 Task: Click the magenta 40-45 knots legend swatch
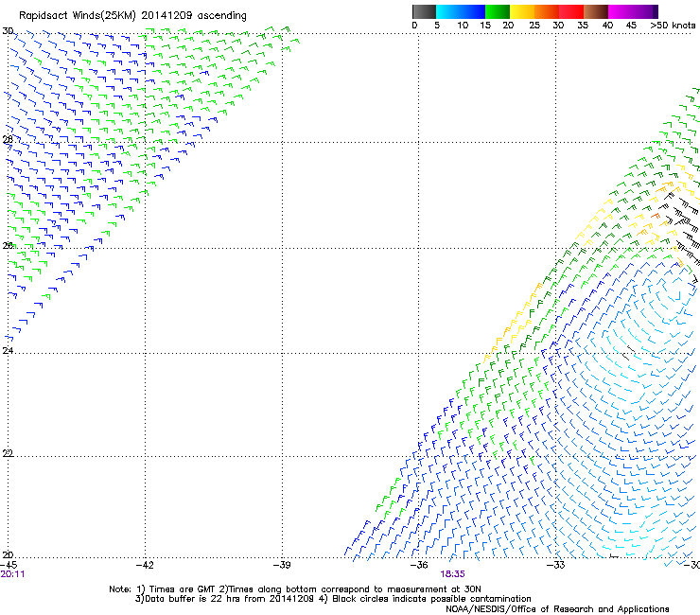click(x=620, y=11)
